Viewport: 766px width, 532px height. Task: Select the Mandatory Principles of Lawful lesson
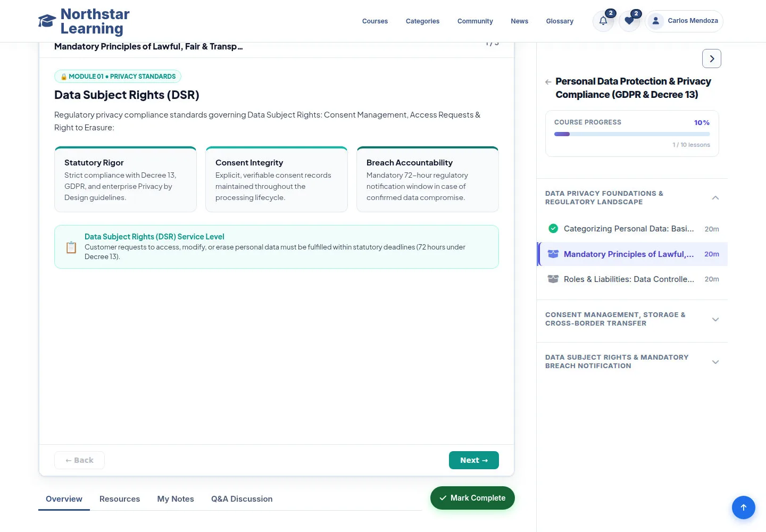pyautogui.click(x=632, y=254)
